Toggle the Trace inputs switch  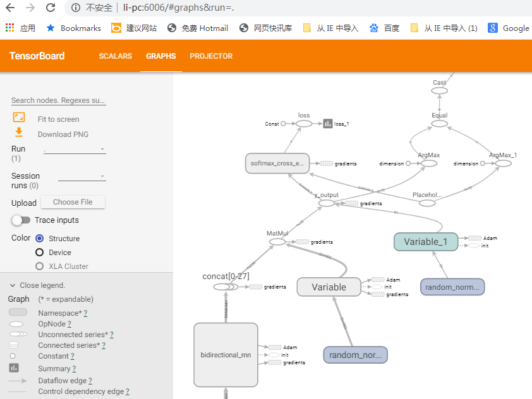[x=21, y=220]
